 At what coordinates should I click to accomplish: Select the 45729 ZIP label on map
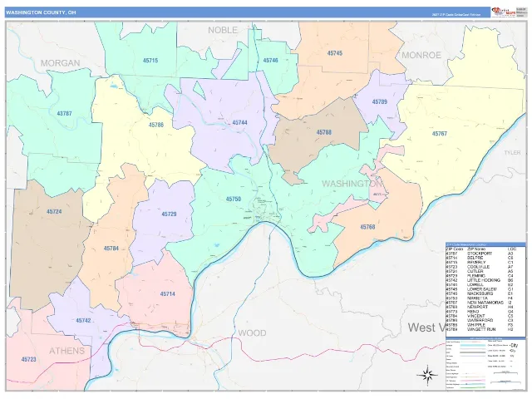tap(169, 214)
